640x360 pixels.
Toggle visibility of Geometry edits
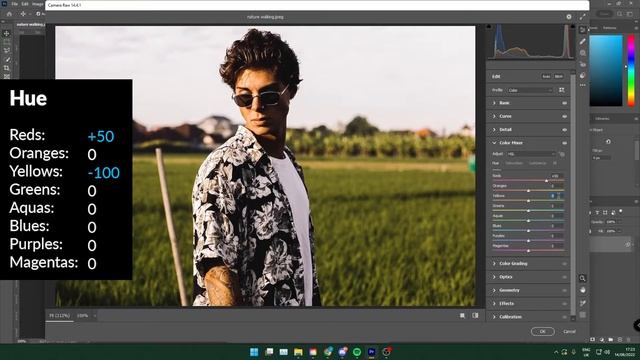[564, 291]
